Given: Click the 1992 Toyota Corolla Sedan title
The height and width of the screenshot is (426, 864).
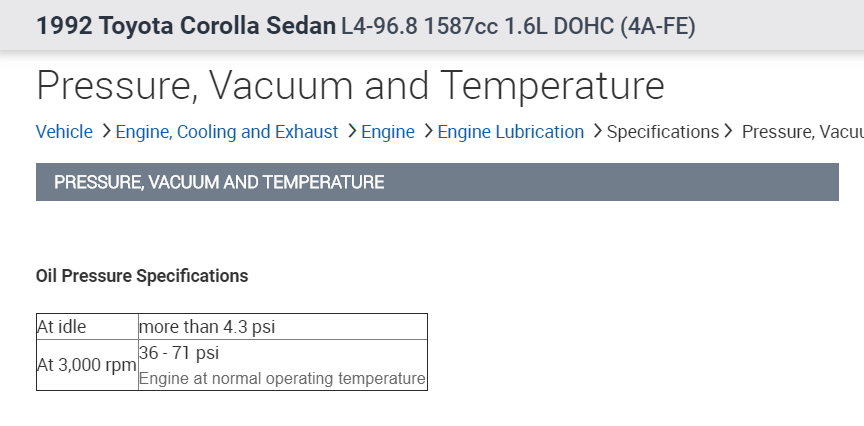Looking at the screenshot, I should 186,26.
